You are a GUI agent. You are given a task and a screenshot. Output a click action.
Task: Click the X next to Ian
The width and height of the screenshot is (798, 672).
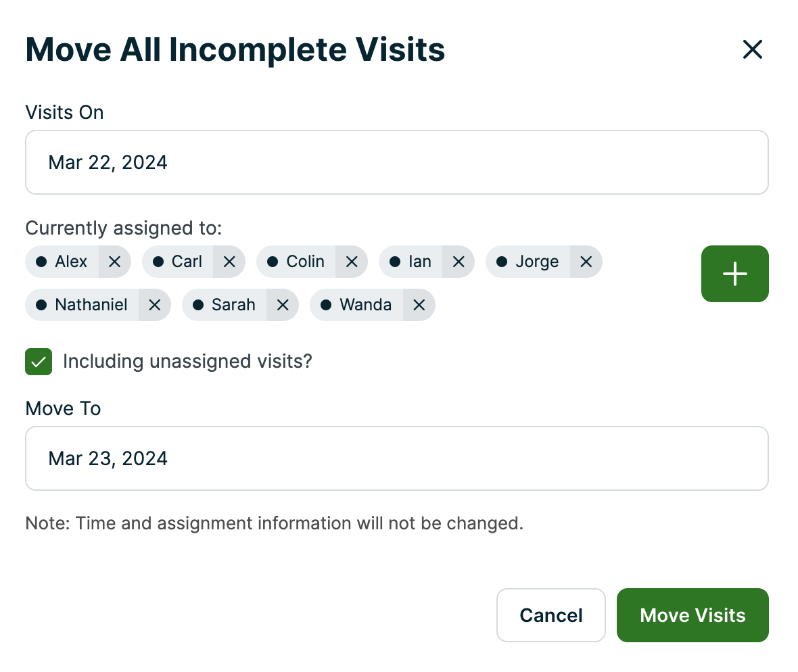click(459, 262)
